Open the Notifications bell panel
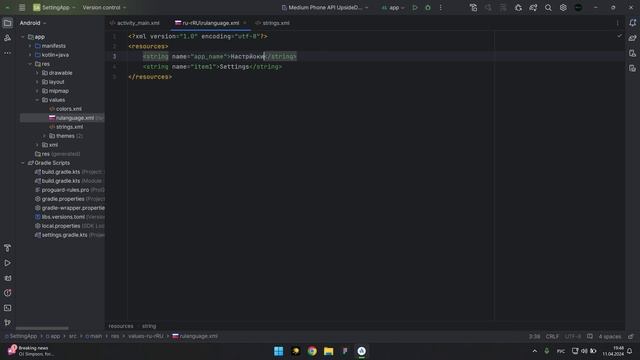 (633, 23)
